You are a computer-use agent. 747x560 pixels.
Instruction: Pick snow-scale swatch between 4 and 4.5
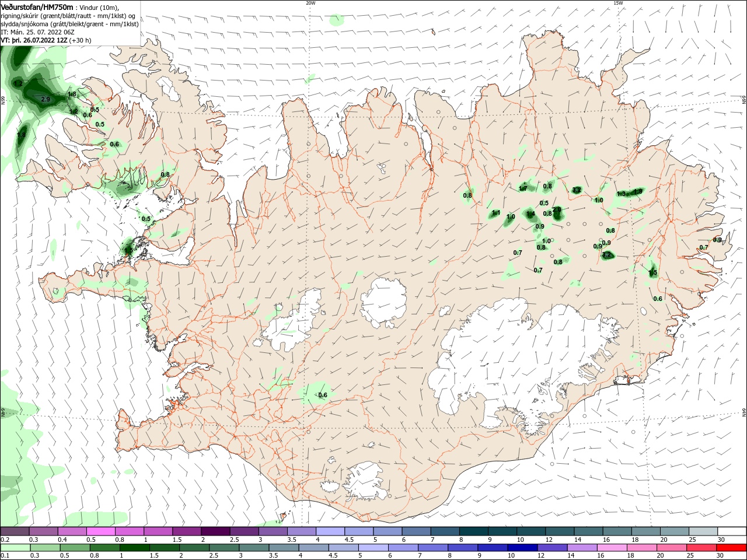pos(330,531)
